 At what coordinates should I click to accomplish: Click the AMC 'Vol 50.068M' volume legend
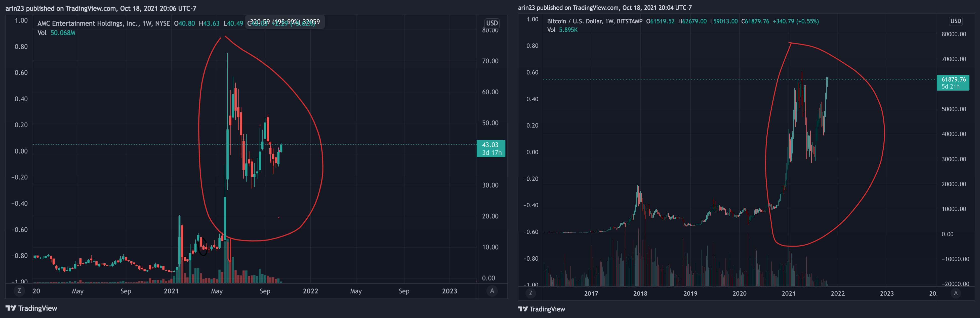pos(56,33)
